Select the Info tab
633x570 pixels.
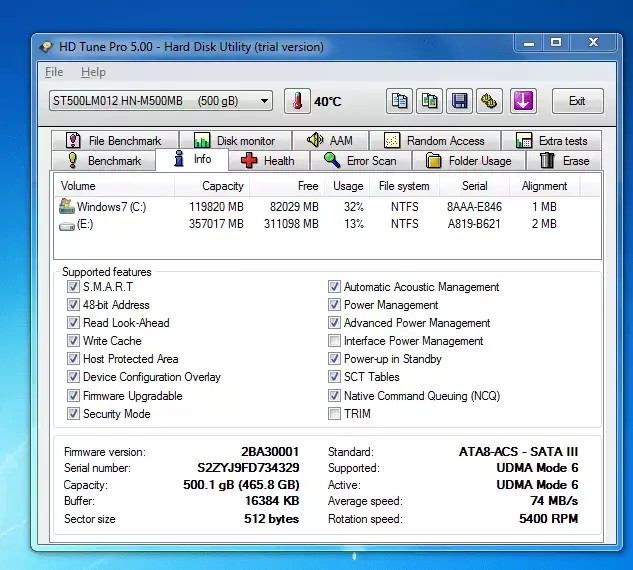pyautogui.click(x=192, y=159)
